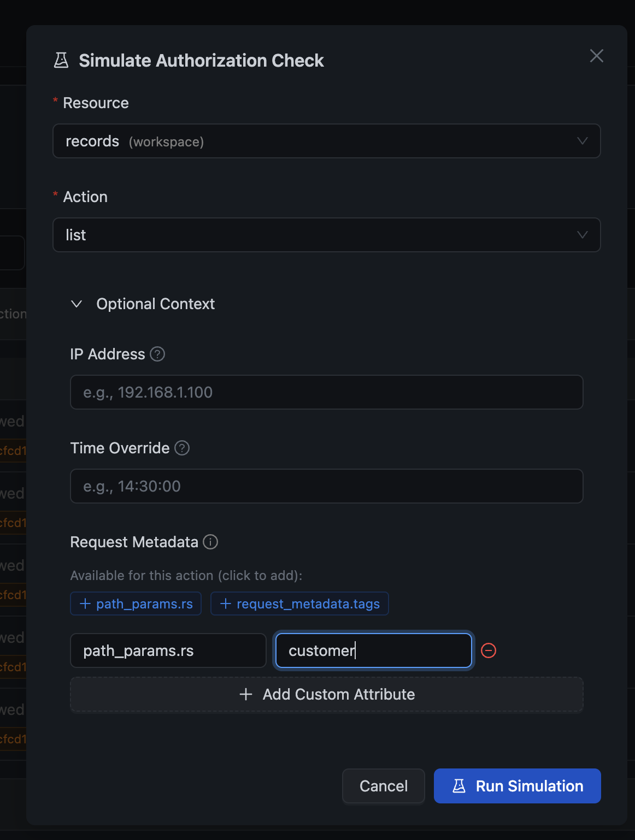Add the request_metadata.tags suggested tag

[299, 604]
